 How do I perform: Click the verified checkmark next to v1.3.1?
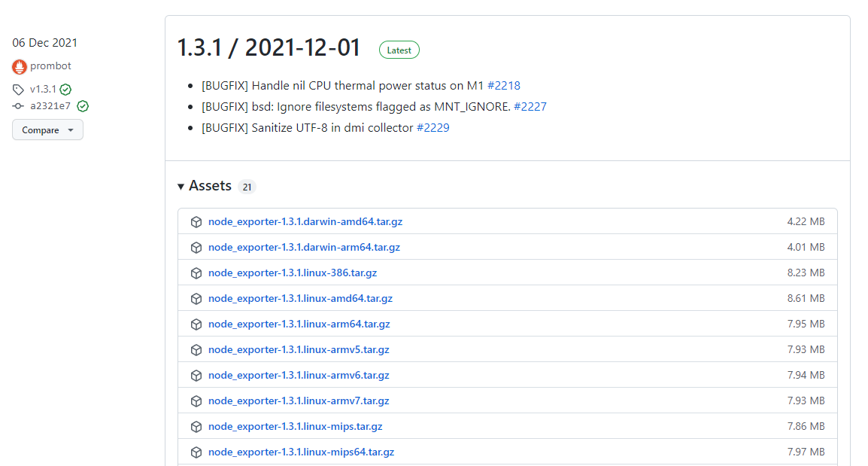[65, 90]
